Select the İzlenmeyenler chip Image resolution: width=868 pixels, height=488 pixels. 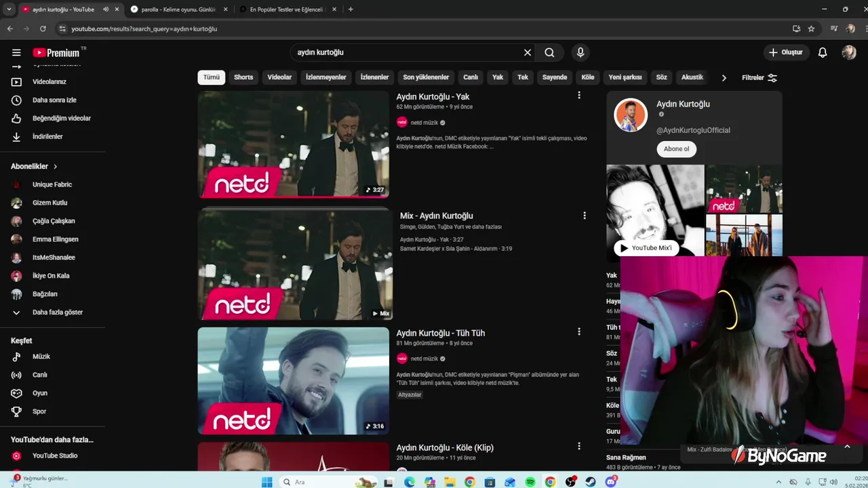326,77
